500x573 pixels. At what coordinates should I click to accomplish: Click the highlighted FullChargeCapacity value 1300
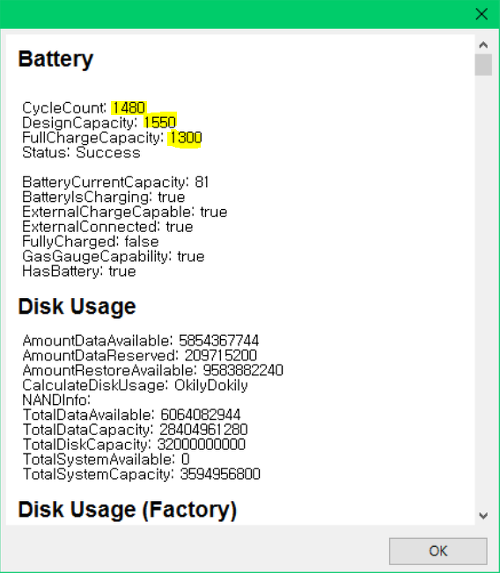click(x=185, y=138)
